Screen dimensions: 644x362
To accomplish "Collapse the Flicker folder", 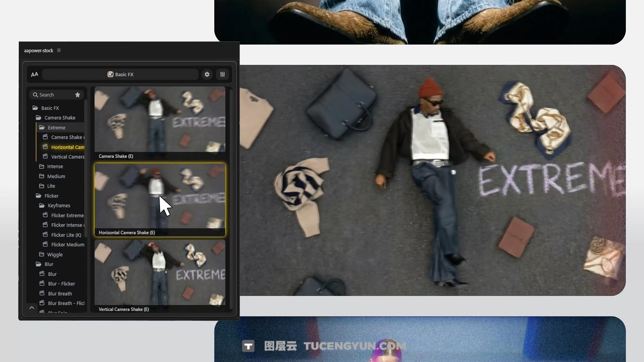I will pos(51,196).
